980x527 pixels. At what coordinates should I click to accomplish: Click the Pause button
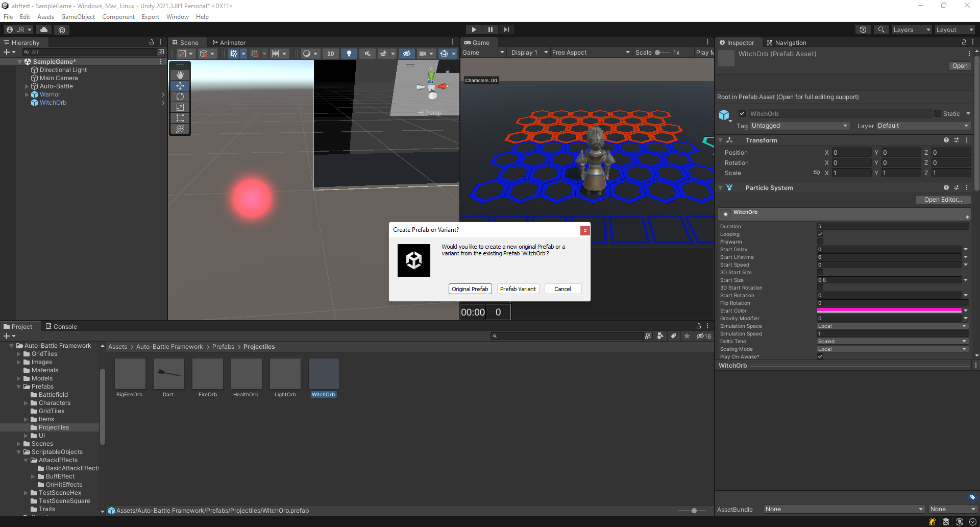(490, 30)
